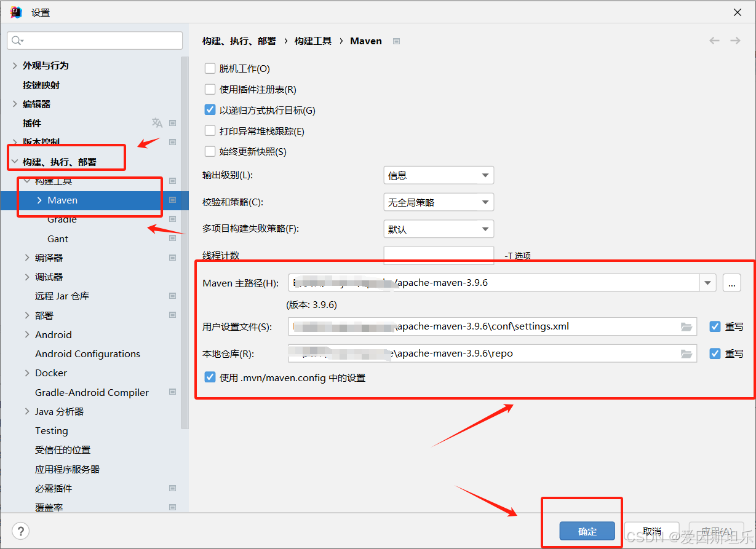The height and width of the screenshot is (549, 756).
Task: Expand the Docker tree node
Action: (x=27, y=373)
